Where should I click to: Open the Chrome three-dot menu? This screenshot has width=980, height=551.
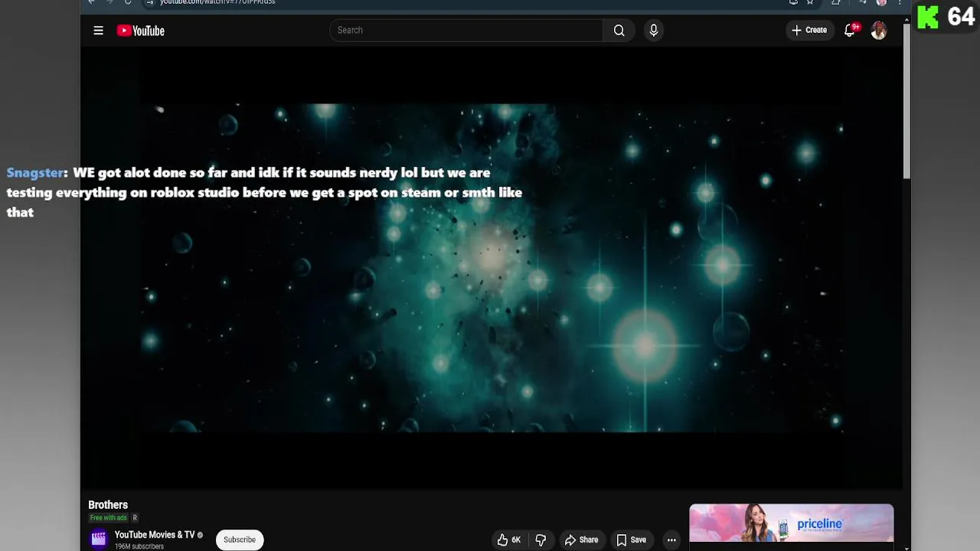click(x=899, y=2)
